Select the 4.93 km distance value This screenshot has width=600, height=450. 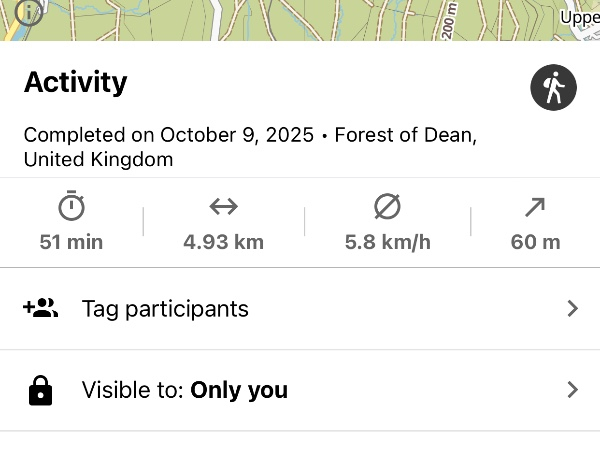click(x=223, y=241)
